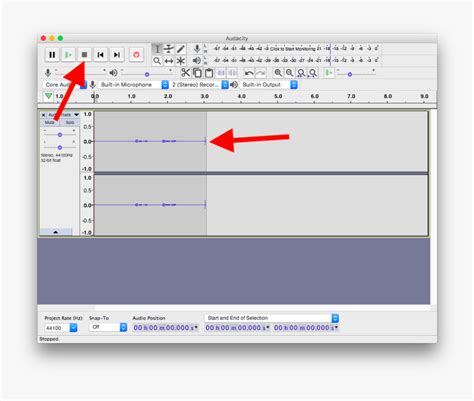Viewport: 474px width, 401px height.
Task: Click the upper channel waveform clip
Action: point(150,141)
